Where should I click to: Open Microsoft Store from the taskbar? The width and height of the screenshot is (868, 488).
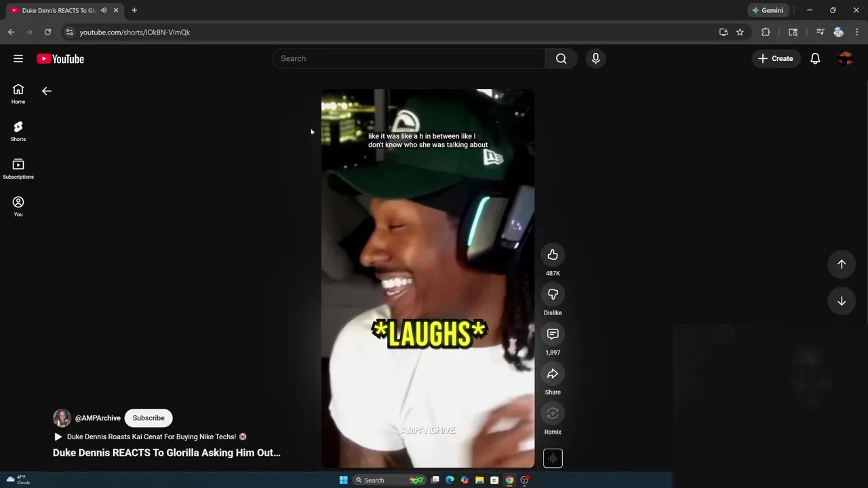[494, 480]
